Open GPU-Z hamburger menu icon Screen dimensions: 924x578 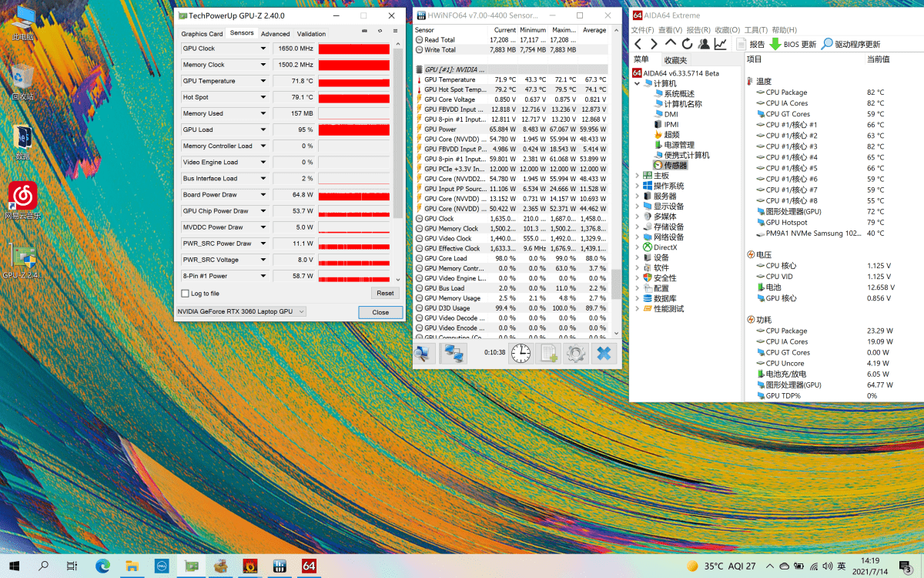point(396,31)
